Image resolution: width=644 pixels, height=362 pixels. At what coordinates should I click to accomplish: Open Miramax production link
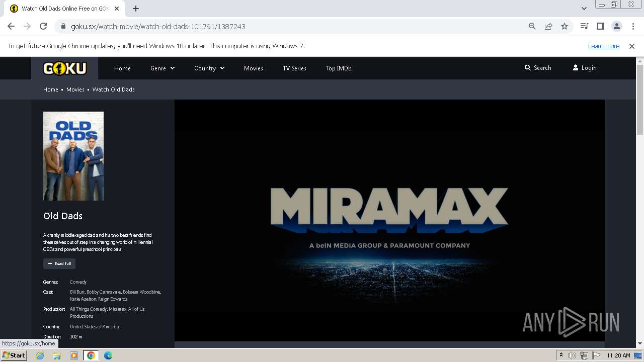[117, 309]
